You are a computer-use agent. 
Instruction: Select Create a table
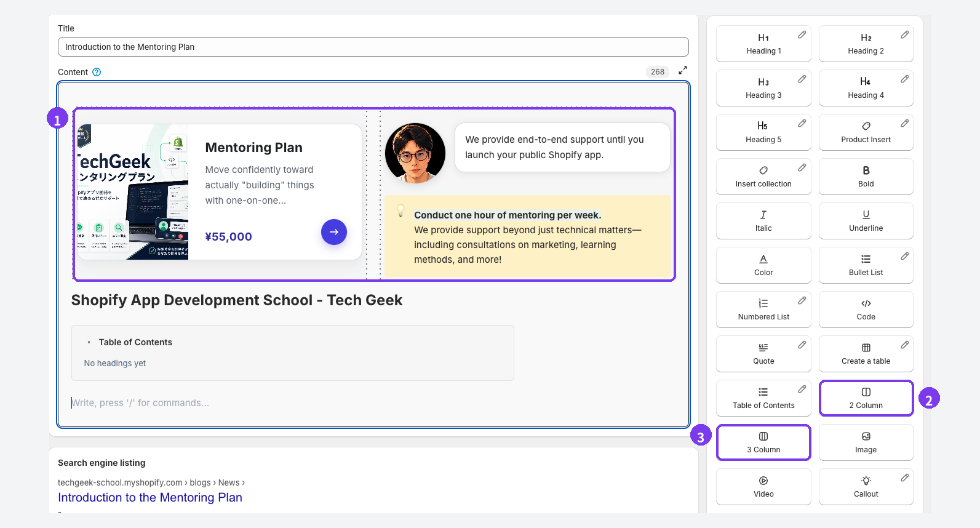866,354
